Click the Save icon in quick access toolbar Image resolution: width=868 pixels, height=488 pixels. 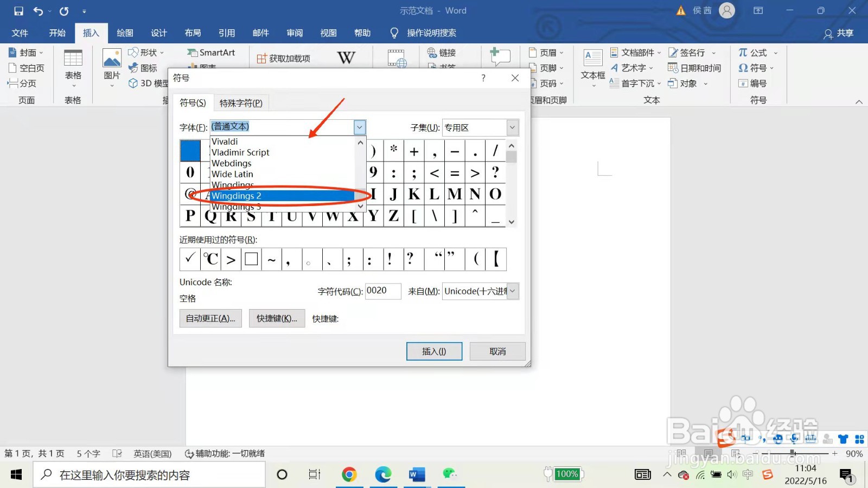pyautogui.click(x=18, y=11)
